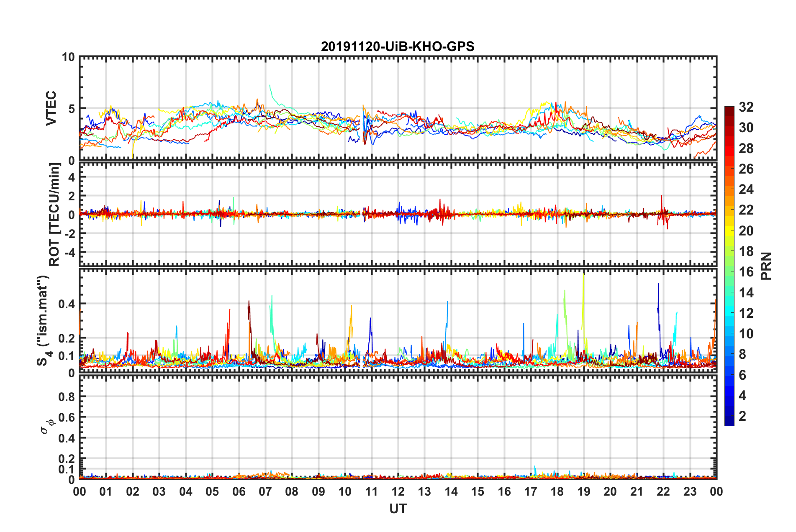Click x-axis tick label 19

pyautogui.click(x=584, y=491)
